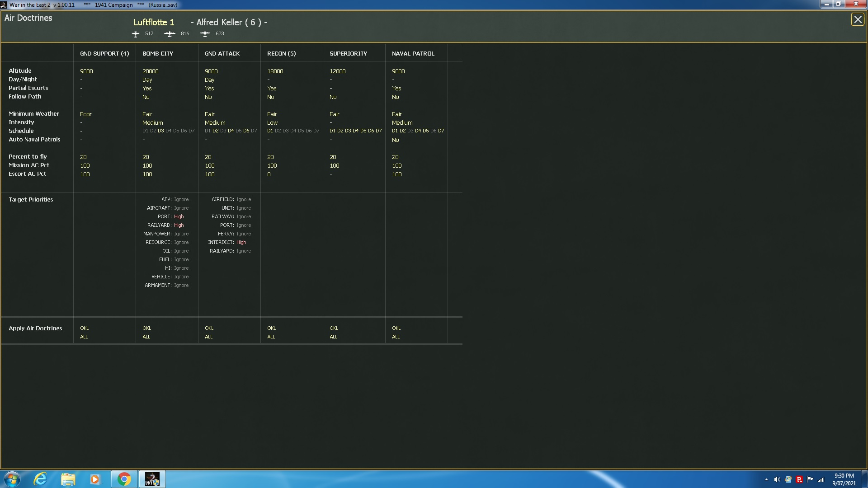Edit the Recon altitude value 18000
Viewport: 868px width, 488px height.
(275, 71)
